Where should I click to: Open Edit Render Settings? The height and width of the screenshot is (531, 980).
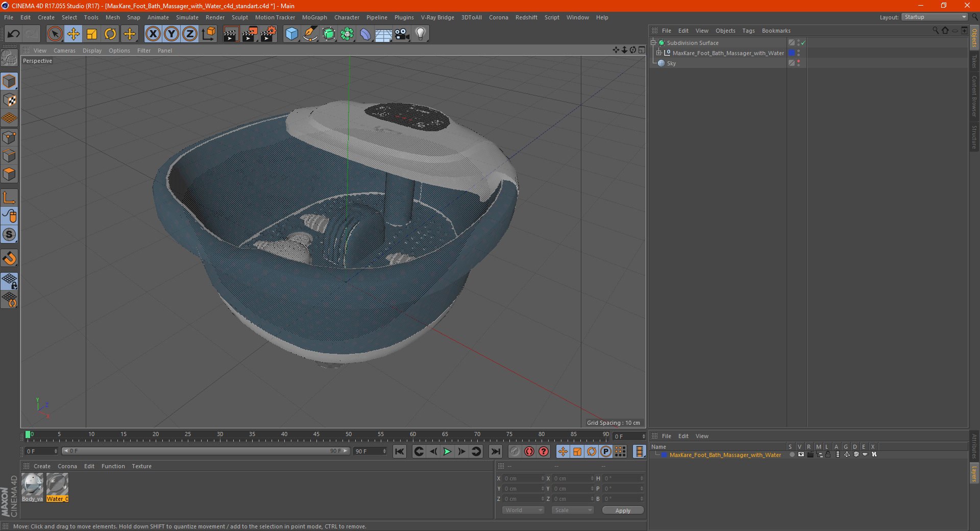(x=268, y=34)
